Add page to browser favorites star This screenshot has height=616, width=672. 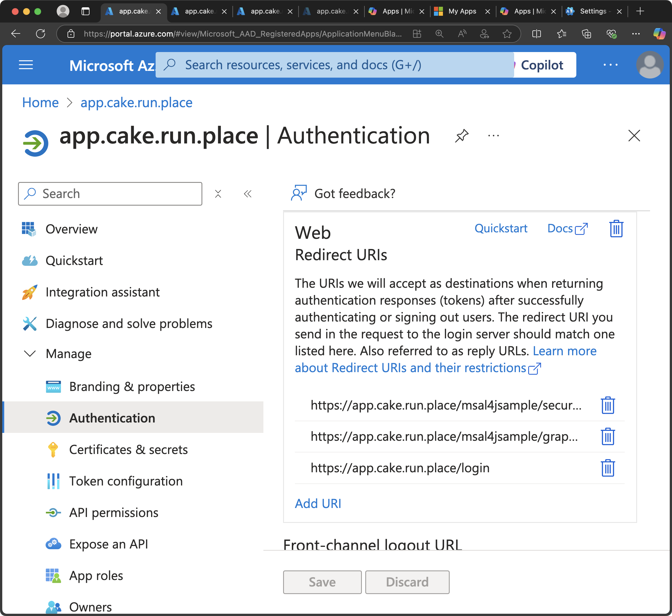coord(507,34)
